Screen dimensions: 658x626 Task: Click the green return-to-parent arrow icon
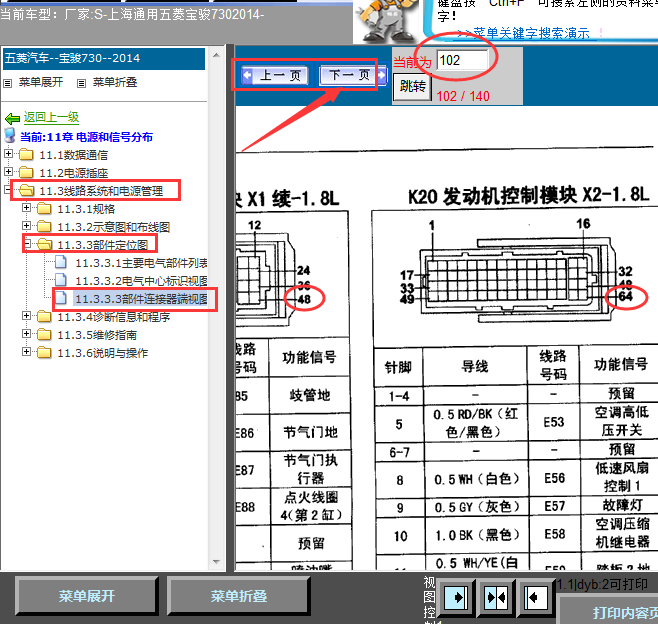coord(13,118)
